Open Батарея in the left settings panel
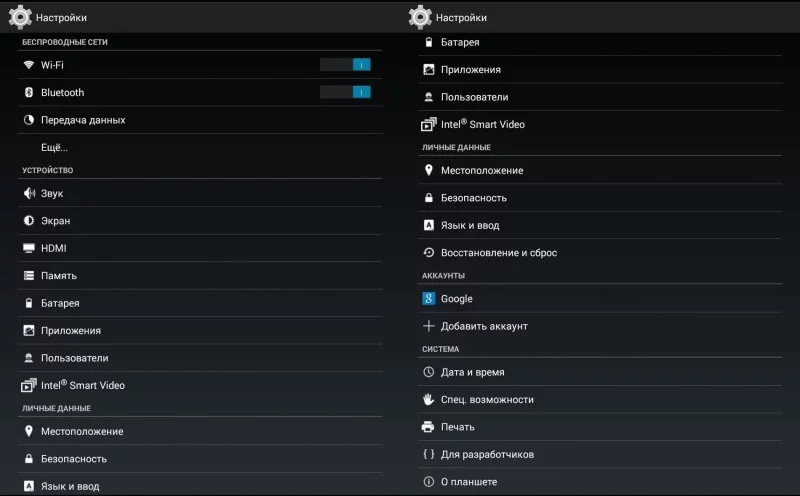The width and height of the screenshot is (800, 496). pos(60,303)
